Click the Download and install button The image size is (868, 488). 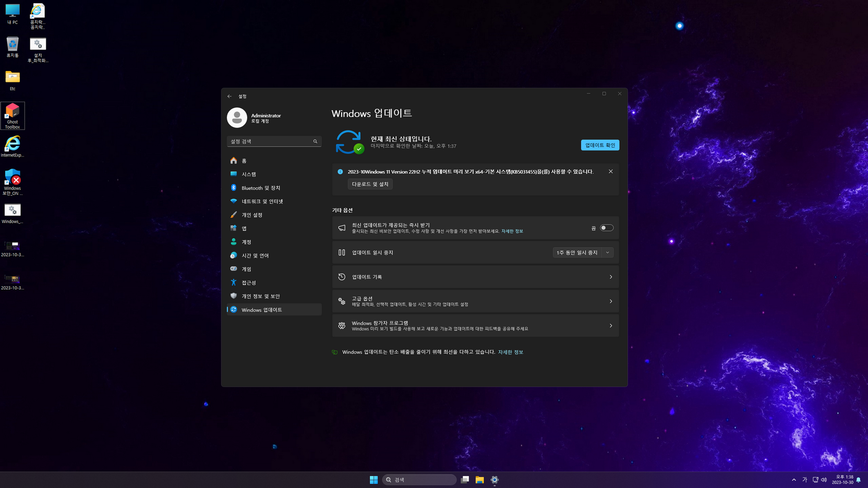click(370, 184)
